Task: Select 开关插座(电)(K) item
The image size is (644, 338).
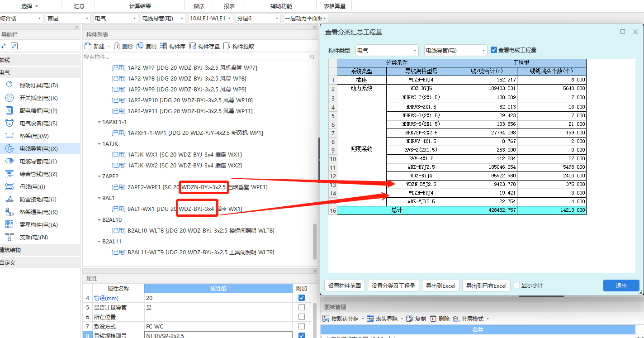Action: (38, 98)
